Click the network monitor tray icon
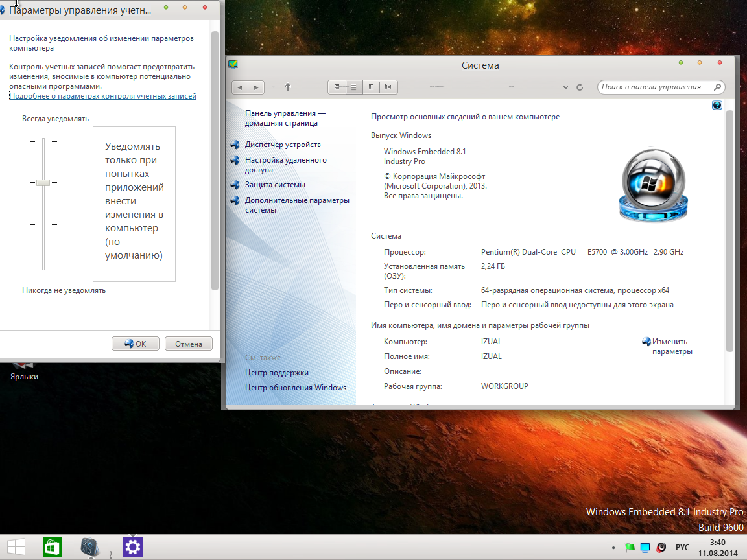The image size is (747, 560). [x=645, y=548]
